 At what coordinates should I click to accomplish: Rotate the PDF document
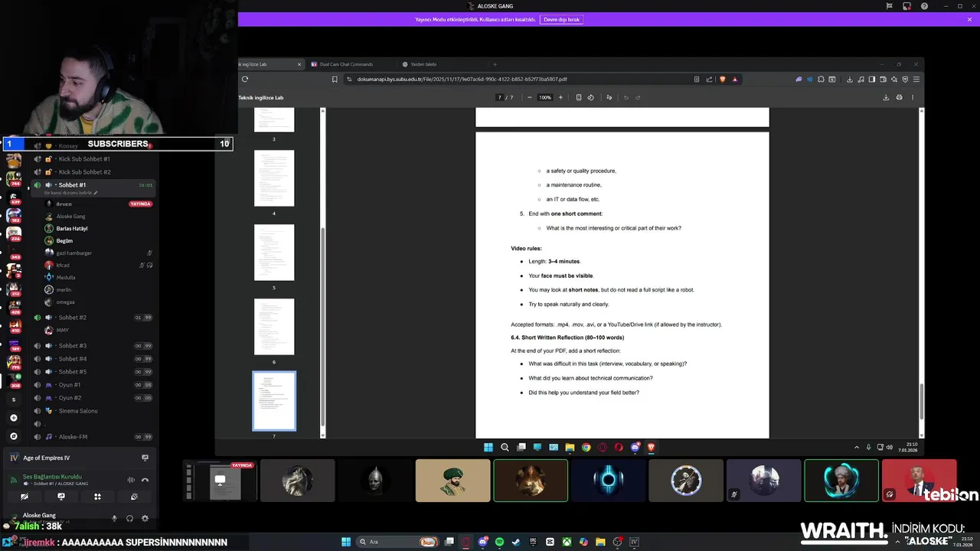tap(590, 97)
